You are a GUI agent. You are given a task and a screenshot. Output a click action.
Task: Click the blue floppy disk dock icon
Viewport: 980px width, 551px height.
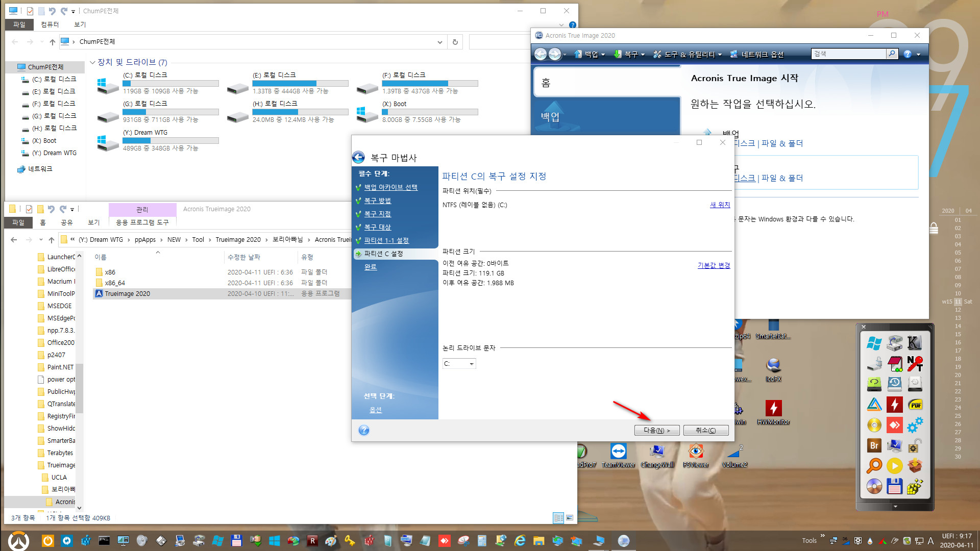click(894, 486)
